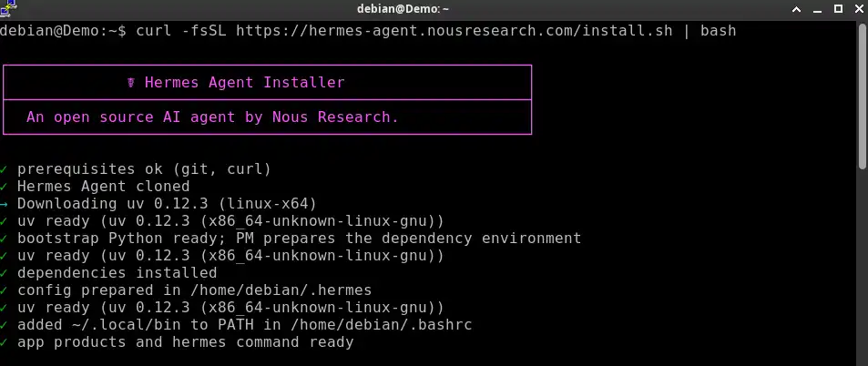This screenshot has height=366, width=868.
Task: Click checkmark beside 'Hermes Agent cloned'
Action: coord(4,187)
